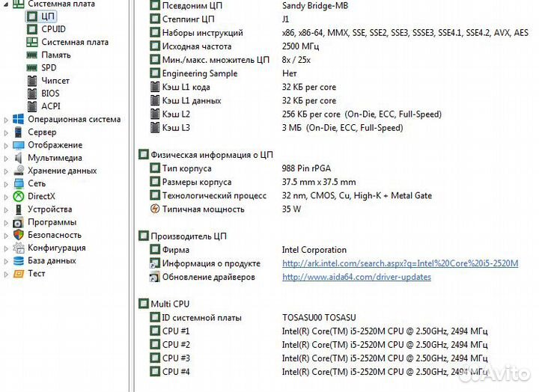
Task: Select the Размеры корпуса row
Action: (x=253, y=182)
